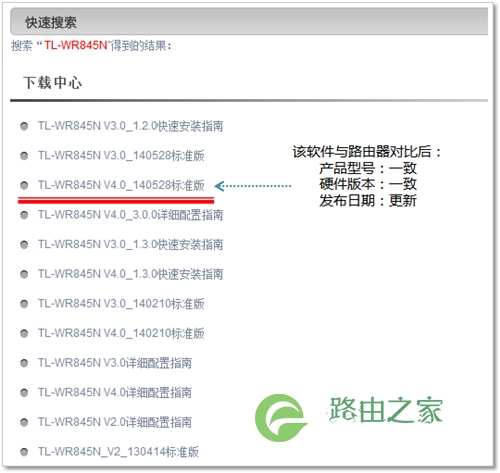This screenshot has width=500, height=473.
Task: Open TL-WR845N V4.0 detailed configuration guide
Action: coord(115,393)
